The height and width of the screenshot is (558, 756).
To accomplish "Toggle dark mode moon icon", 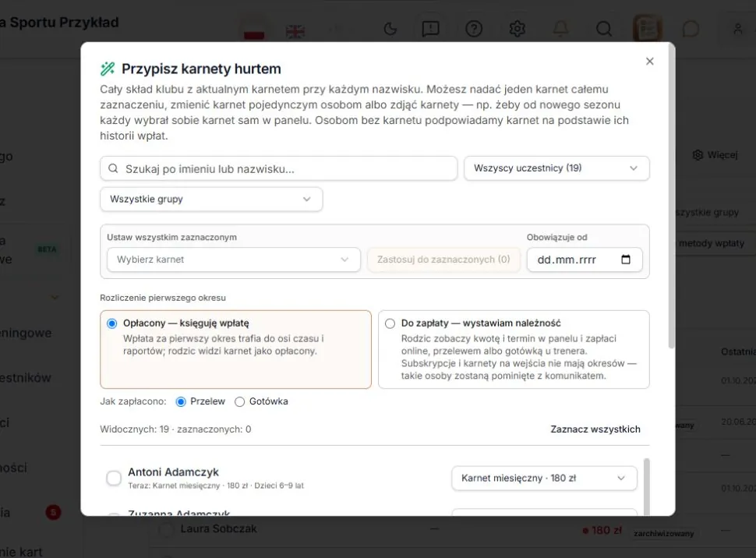I will point(390,29).
